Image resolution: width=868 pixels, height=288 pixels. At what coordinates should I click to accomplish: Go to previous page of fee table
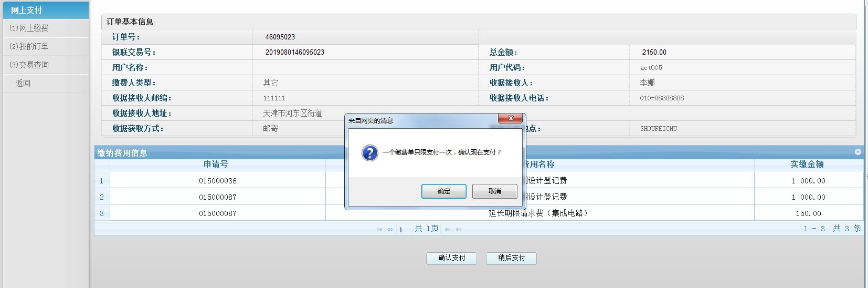[390, 229]
